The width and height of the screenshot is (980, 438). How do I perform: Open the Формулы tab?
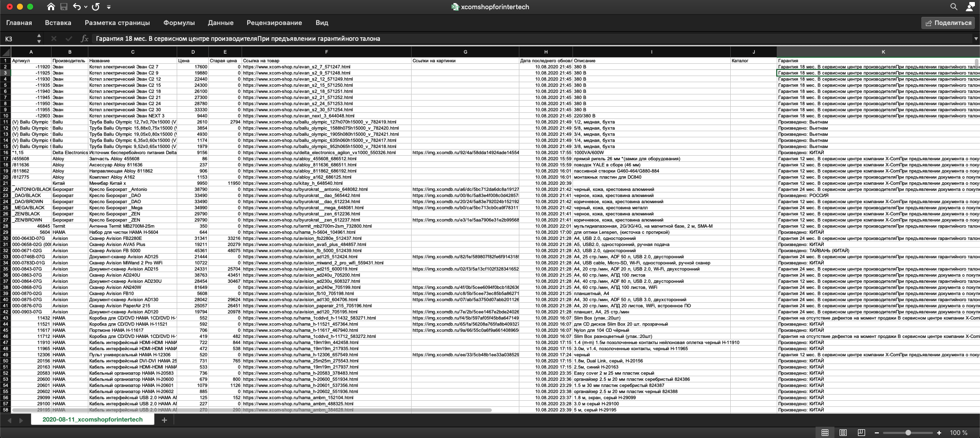tap(179, 22)
